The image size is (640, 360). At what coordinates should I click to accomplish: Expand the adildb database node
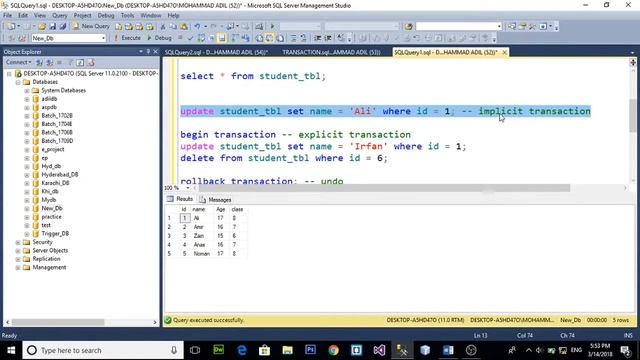pyautogui.click(x=27, y=99)
